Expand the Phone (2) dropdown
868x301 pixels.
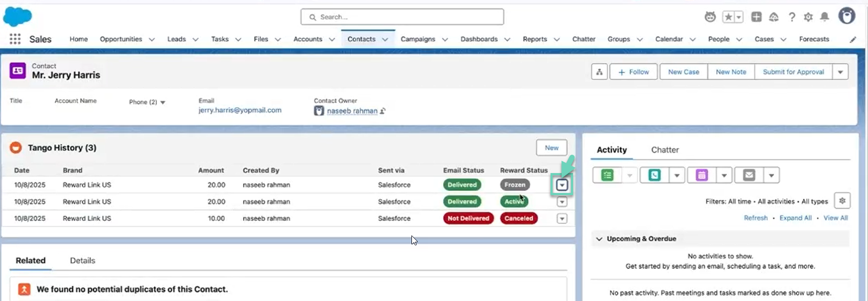163,102
